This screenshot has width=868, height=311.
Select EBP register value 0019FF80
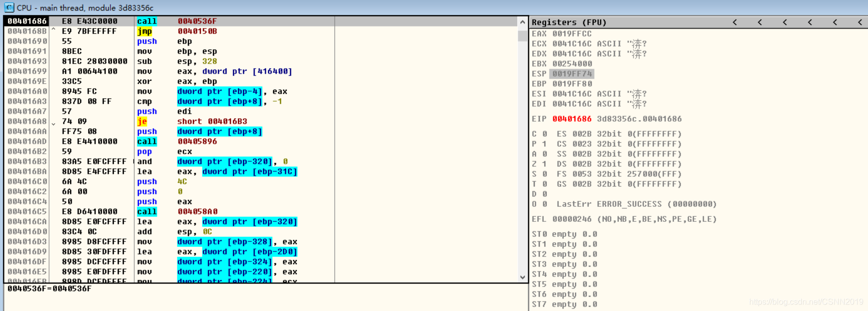coord(572,84)
